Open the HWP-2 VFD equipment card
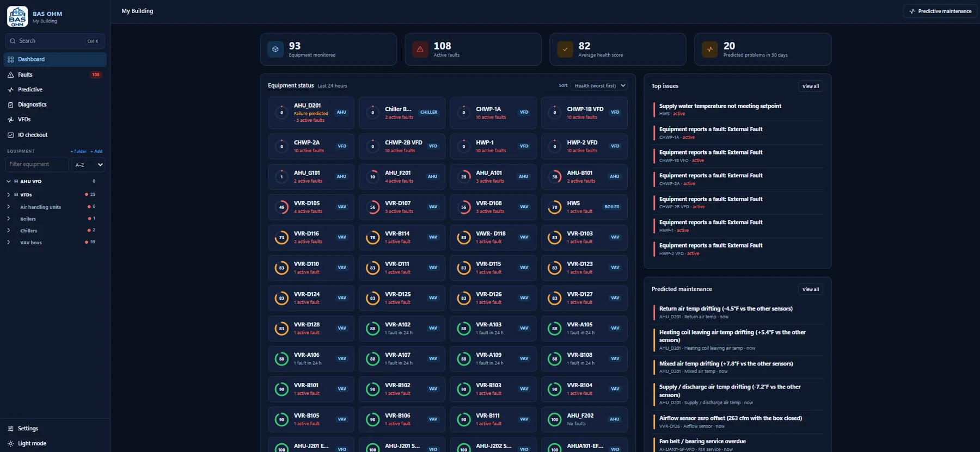 (x=584, y=146)
